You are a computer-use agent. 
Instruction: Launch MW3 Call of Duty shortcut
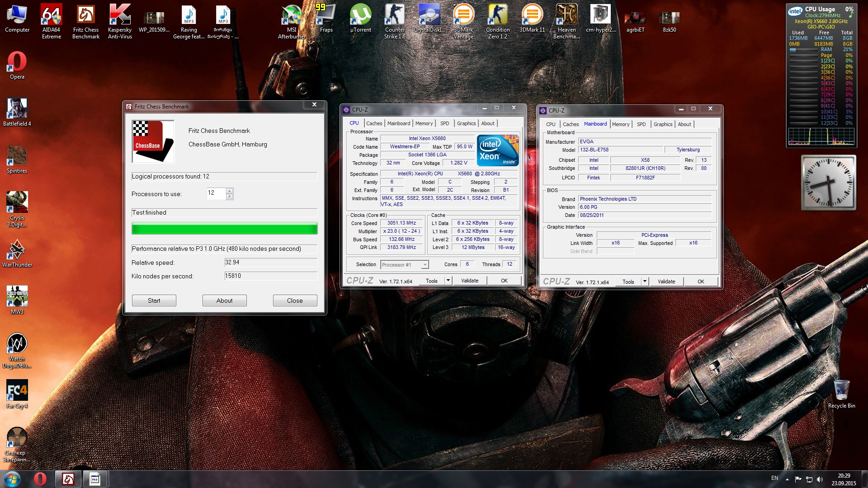point(17,300)
